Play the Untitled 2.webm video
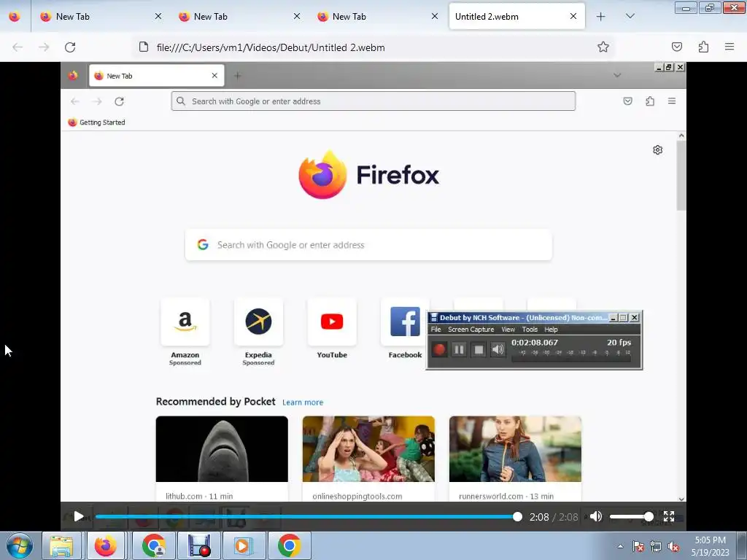This screenshot has height=560, width=747. (x=79, y=517)
